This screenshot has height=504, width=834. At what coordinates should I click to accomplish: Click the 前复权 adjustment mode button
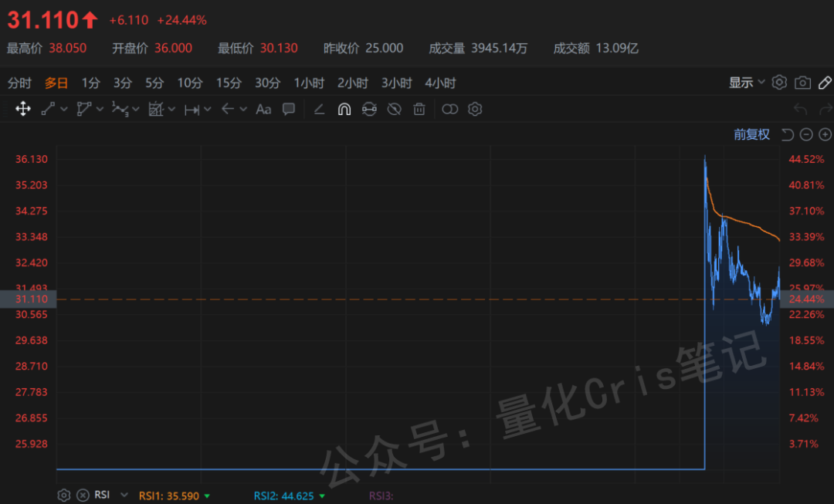[x=751, y=134]
